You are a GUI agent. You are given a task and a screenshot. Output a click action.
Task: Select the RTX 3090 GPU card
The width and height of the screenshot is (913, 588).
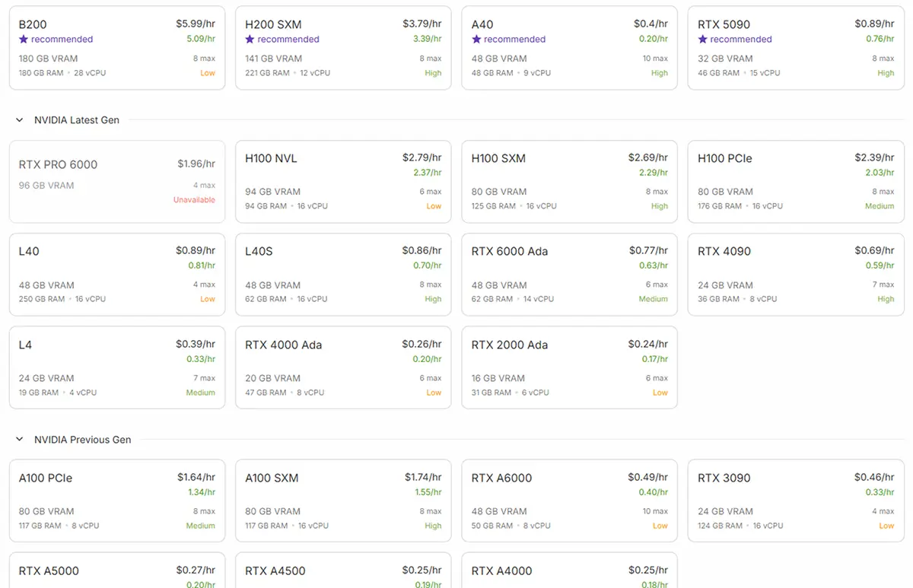click(x=796, y=501)
